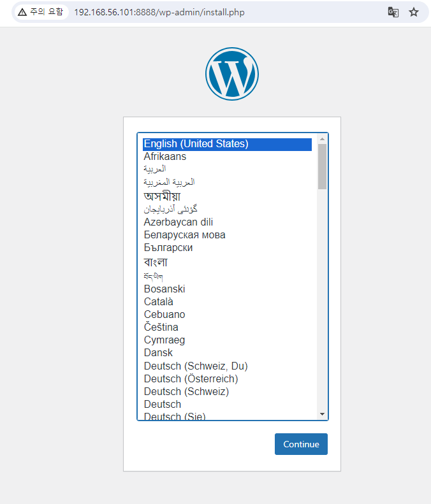The height and width of the screenshot is (504, 431).
Task: Choose Deutsch (Schweiz) language
Action: coord(227,392)
